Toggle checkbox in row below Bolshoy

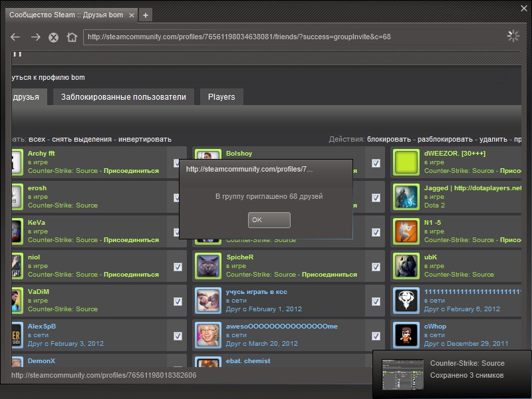tap(376, 198)
